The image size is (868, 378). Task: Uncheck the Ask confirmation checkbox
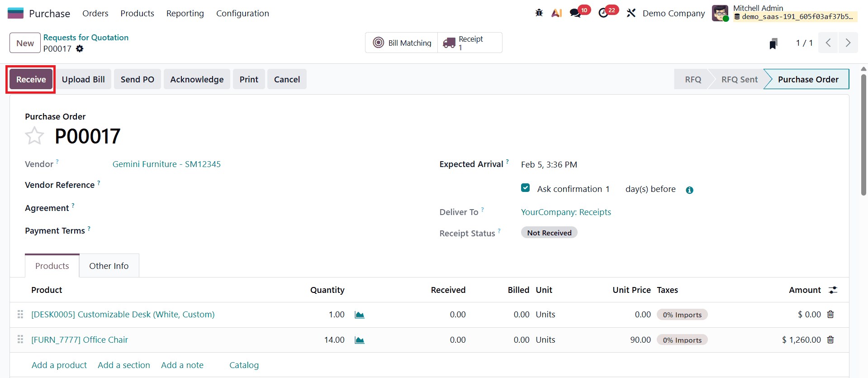525,188
